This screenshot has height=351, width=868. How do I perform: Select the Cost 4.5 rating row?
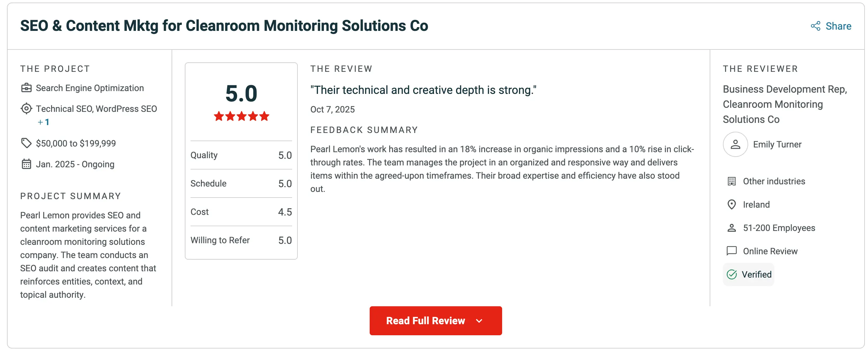(241, 212)
